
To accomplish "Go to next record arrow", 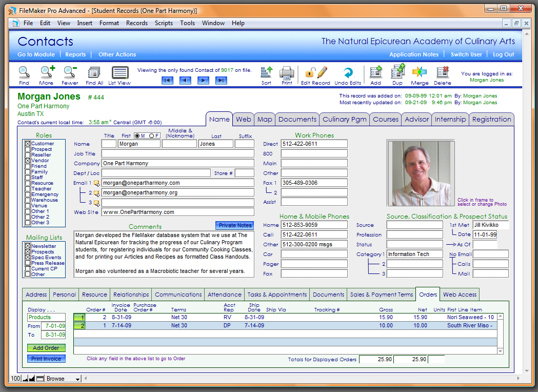I will 203,81.
